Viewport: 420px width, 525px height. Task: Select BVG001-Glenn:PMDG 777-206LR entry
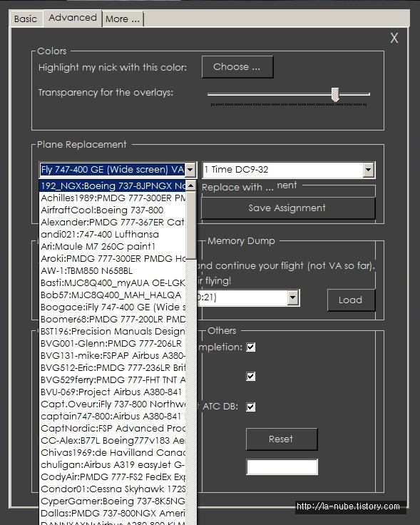tap(113, 343)
